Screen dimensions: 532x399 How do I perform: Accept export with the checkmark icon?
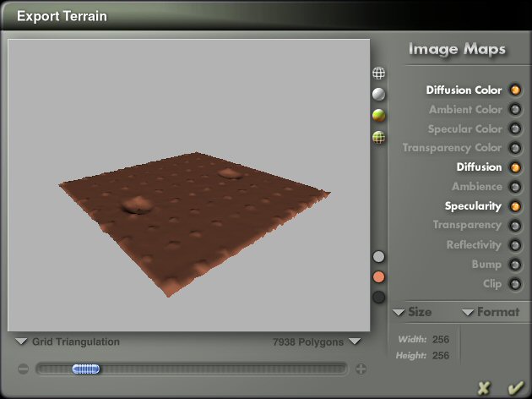[x=514, y=388]
